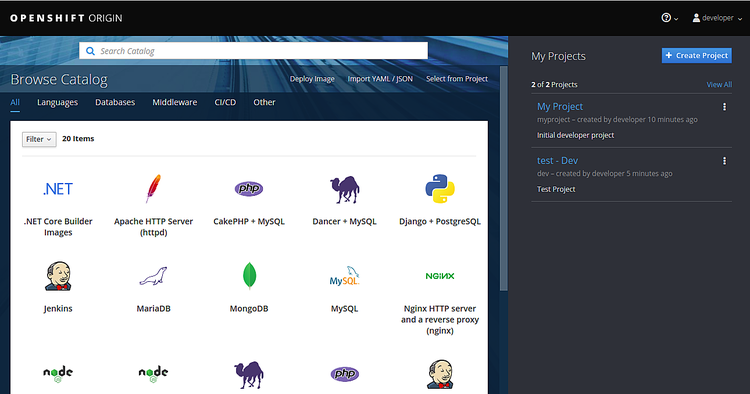Click the Apache HTTP Server (httpd) label
The image size is (750, 394).
154,227
